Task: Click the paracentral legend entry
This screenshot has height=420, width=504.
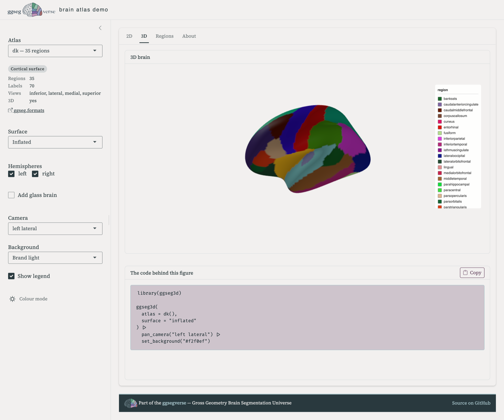Action: pos(449,190)
